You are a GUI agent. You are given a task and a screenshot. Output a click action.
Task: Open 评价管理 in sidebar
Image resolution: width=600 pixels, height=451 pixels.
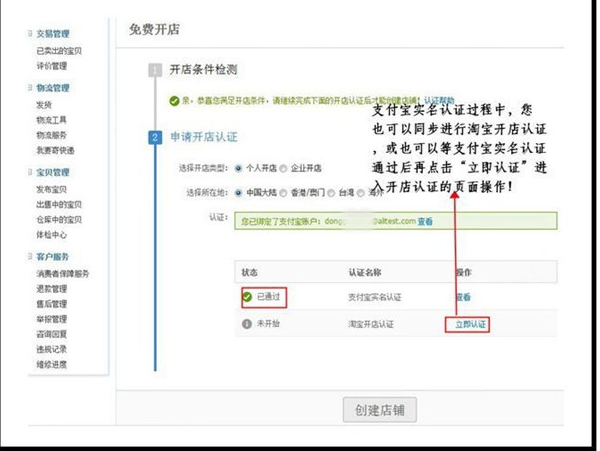pos(52,66)
